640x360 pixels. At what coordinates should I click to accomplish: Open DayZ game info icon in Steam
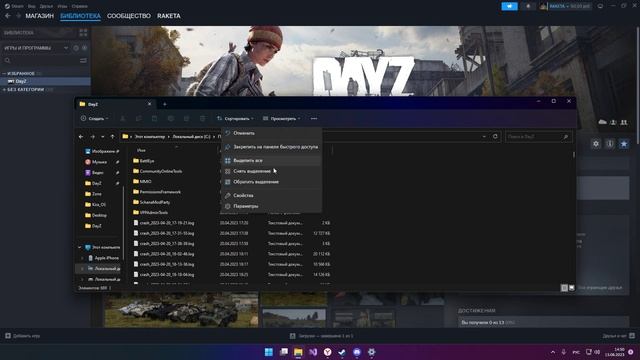coord(610,144)
